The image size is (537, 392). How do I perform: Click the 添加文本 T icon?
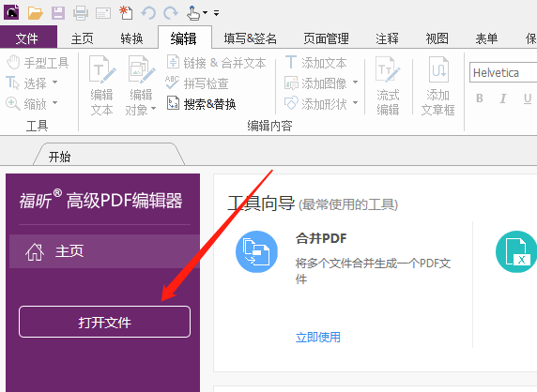291,63
